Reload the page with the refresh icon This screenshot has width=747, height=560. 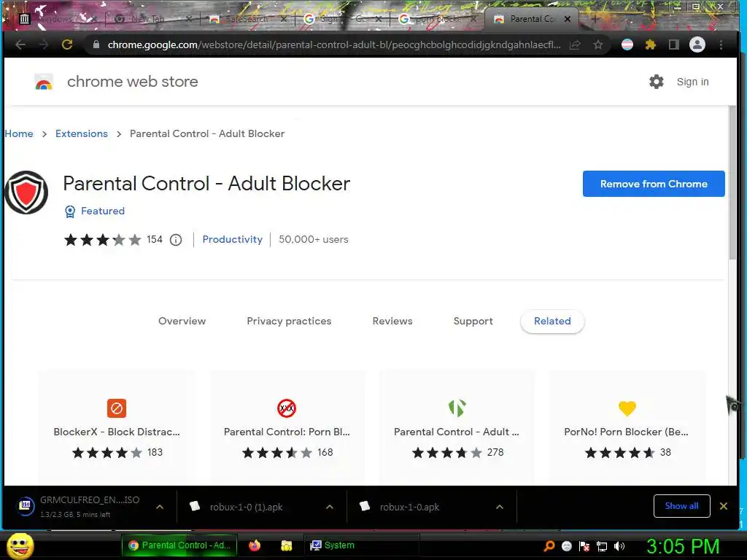67,44
